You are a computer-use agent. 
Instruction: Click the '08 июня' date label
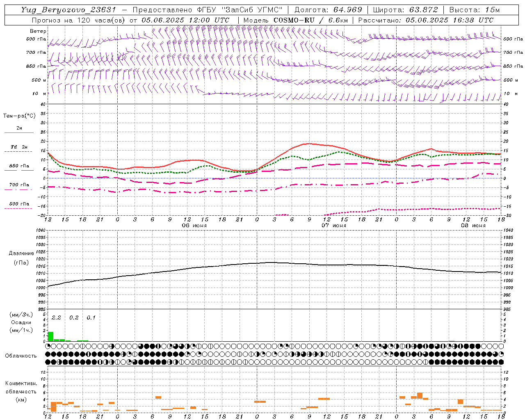[473, 226]
